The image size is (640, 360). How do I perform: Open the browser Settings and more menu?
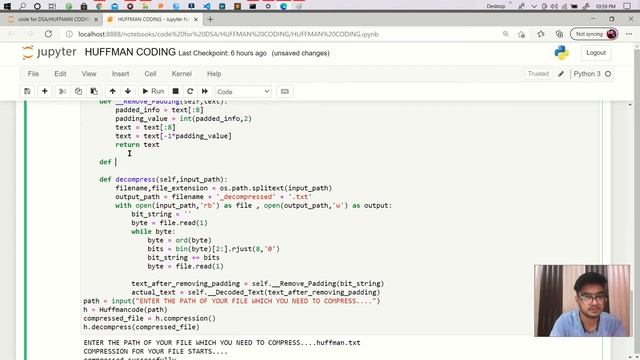tap(629, 34)
